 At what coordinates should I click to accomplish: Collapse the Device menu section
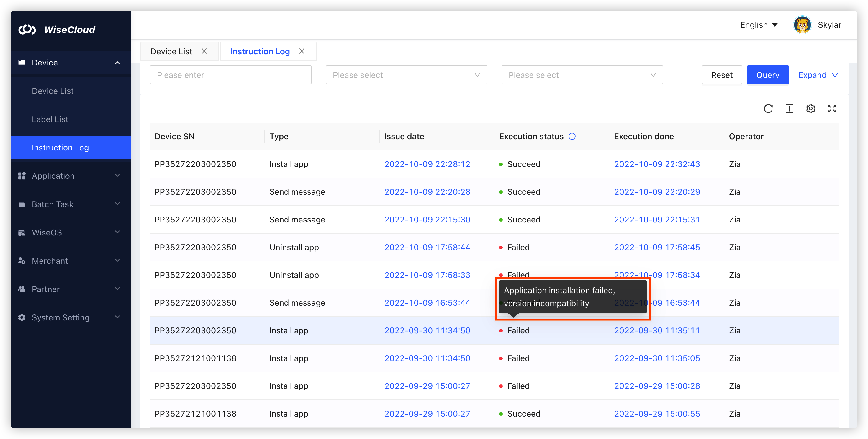117,63
